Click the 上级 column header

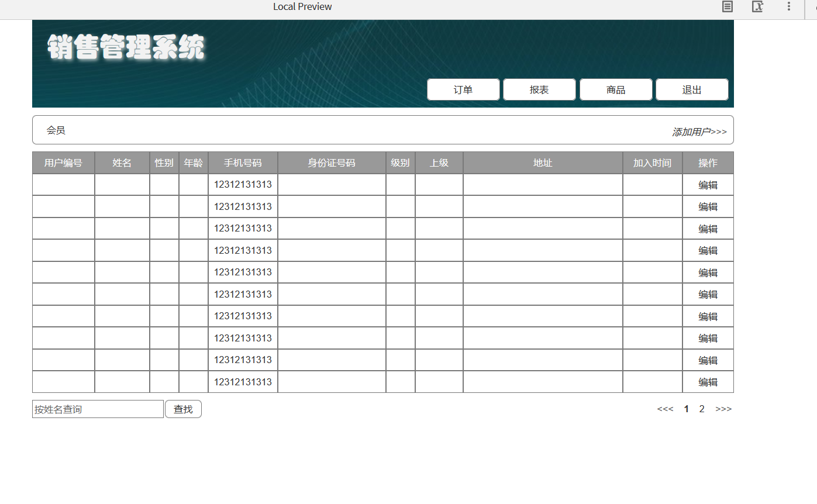point(439,163)
